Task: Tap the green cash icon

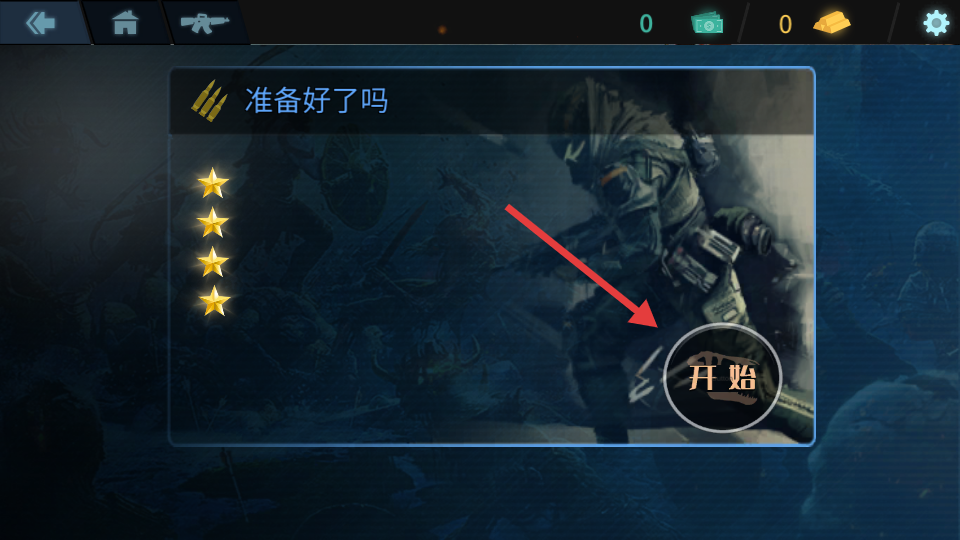Action: pyautogui.click(x=707, y=24)
